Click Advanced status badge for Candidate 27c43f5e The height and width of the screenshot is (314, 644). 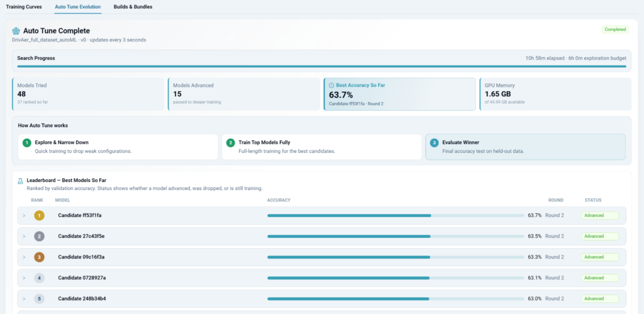(600, 237)
